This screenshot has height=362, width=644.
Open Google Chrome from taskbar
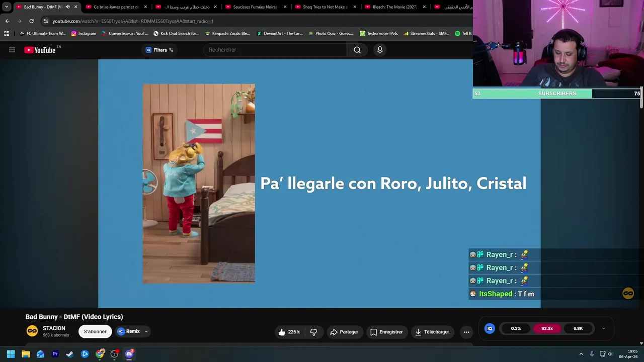click(100, 354)
